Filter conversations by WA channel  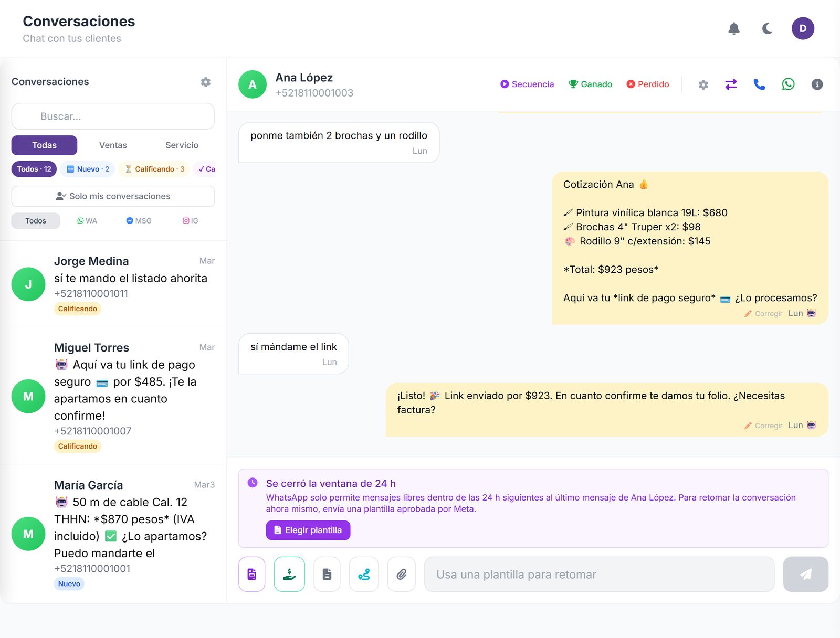click(87, 221)
